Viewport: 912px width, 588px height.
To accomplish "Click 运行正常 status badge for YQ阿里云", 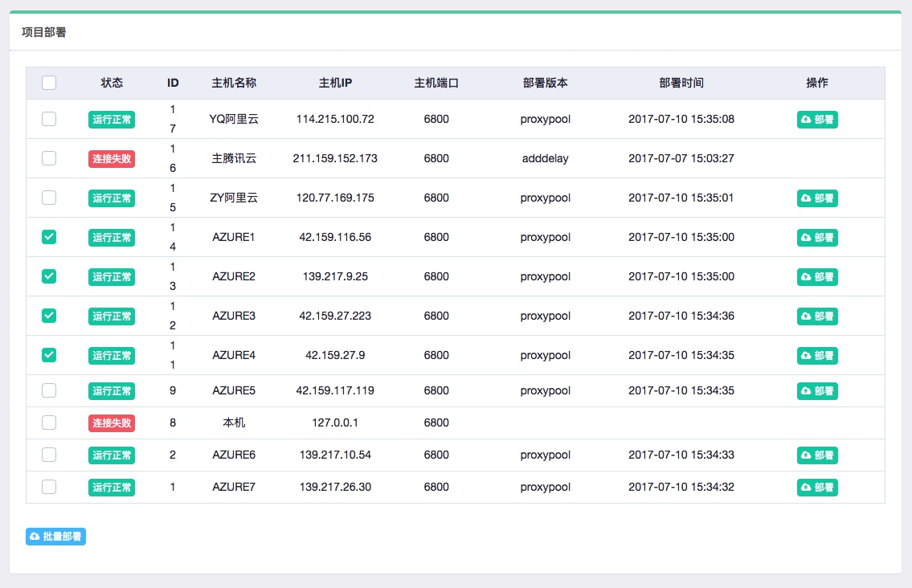I will [x=112, y=119].
